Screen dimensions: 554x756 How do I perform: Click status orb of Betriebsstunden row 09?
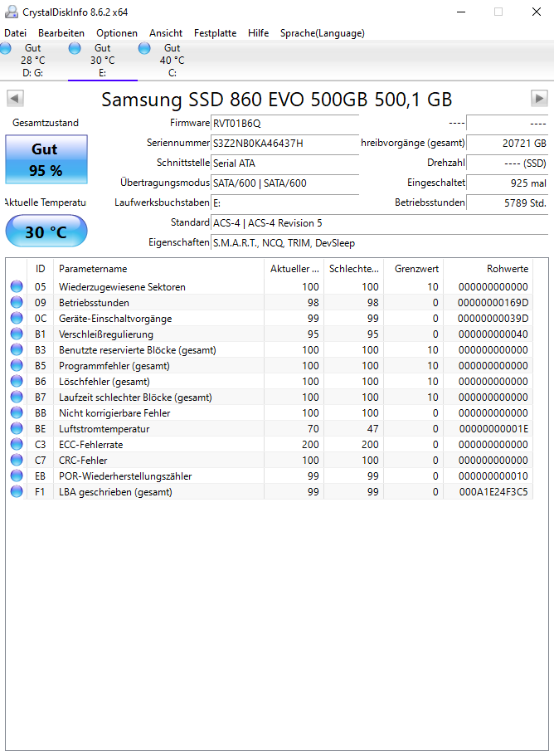17,302
